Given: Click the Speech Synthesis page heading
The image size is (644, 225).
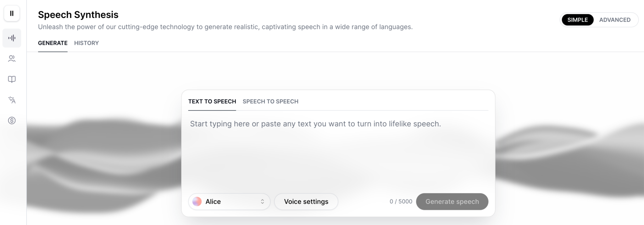Looking at the screenshot, I should [78, 14].
